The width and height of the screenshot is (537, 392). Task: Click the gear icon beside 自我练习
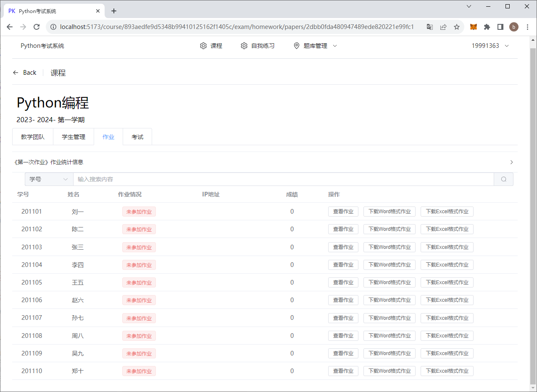pyautogui.click(x=244, y=46)
